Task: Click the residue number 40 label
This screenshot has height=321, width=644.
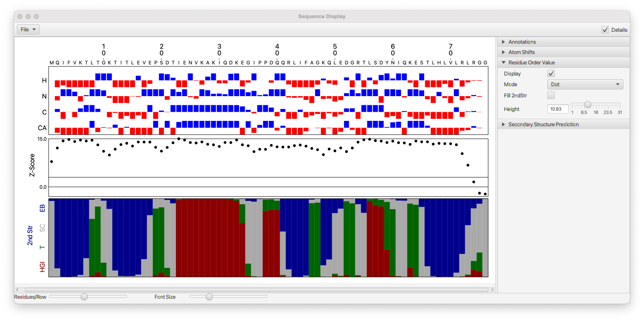Action: click(277, 50)
